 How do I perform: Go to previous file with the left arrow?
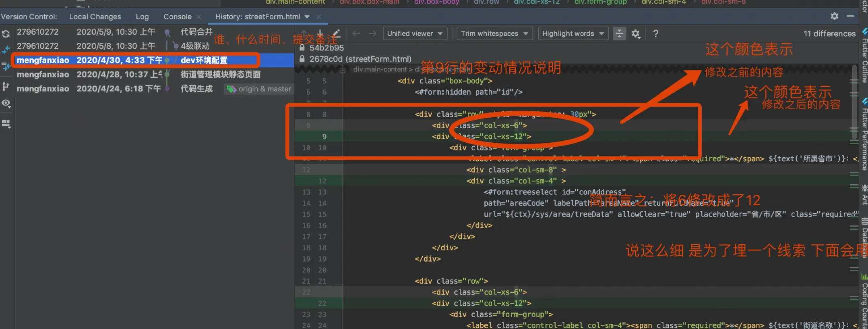point(356,33)
